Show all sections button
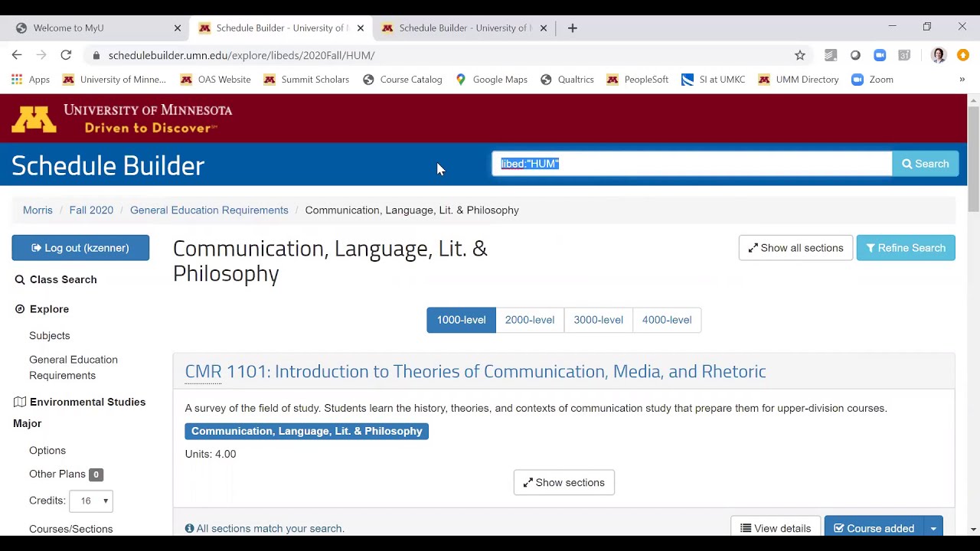 click(x=795, y=248)
